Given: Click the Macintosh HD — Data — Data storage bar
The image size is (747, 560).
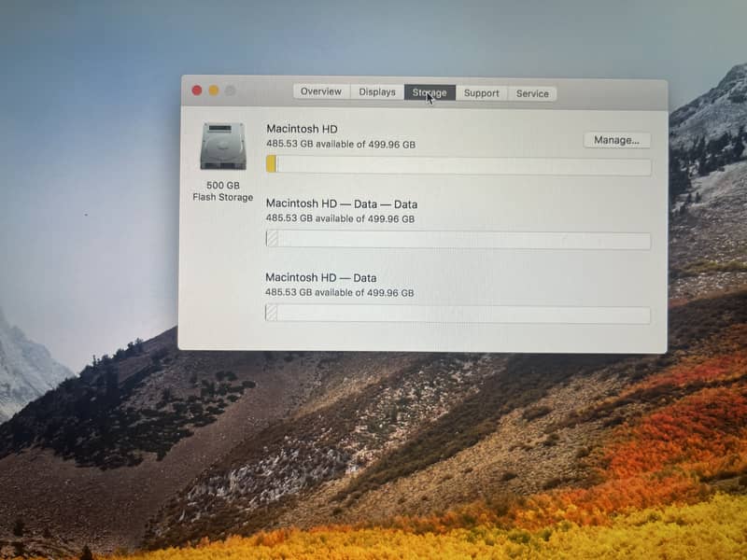Looking at the screenshot, I should click(458, 240).
